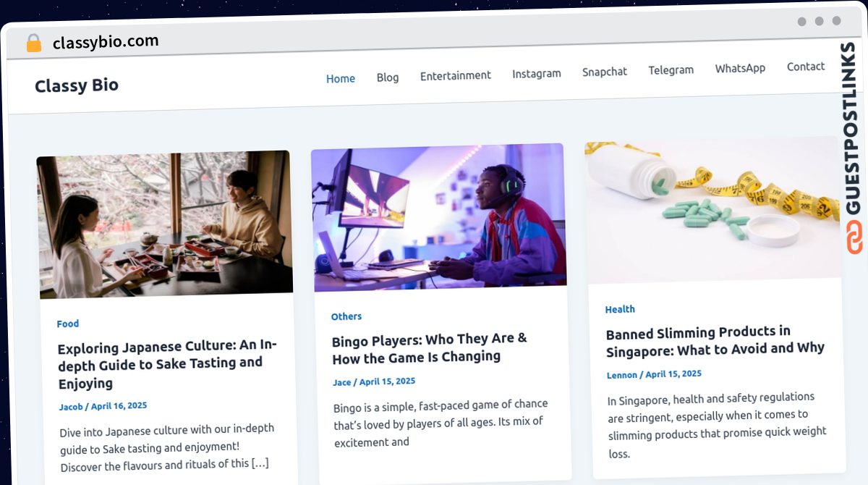Viewport: 868px width, 485px height.
Task: Click the orange padlock icon
Action: pyautogui.click(x=33, y=43)
